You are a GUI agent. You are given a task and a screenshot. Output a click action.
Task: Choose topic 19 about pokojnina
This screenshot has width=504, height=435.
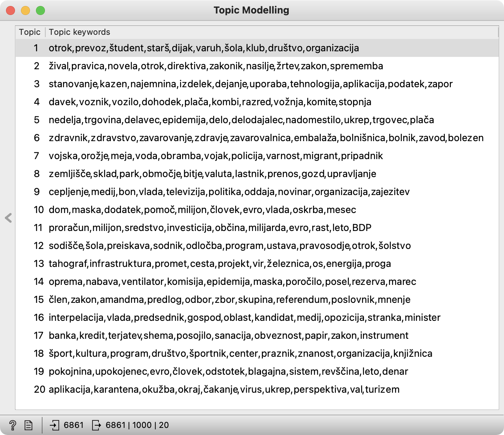click(x=228, y=371)
